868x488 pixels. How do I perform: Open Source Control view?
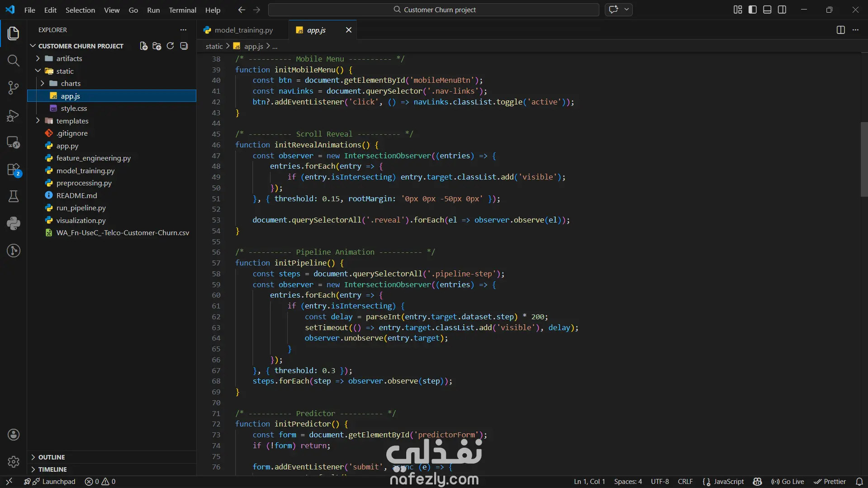point(14,88)
